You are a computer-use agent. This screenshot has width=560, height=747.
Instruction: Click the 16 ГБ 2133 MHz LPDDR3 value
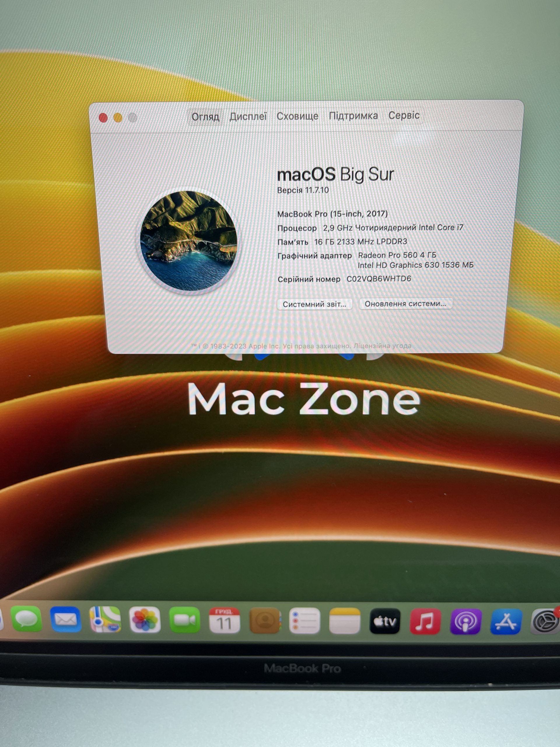pos(360,241)
